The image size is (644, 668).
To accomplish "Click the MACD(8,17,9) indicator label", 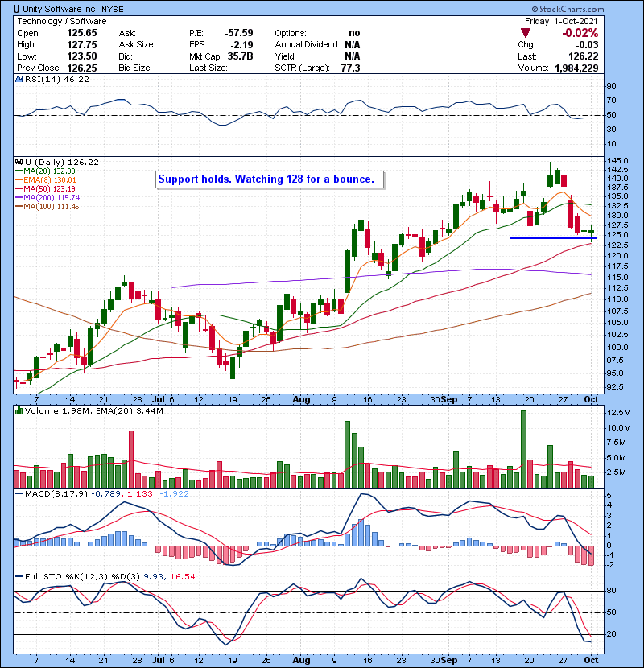I will pyautogui.click(x=57, y=494).
